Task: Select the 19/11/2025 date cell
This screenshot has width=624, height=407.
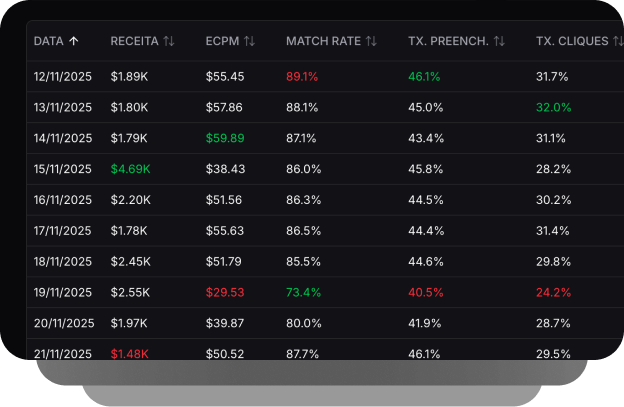Action: (x=63, y=292)
